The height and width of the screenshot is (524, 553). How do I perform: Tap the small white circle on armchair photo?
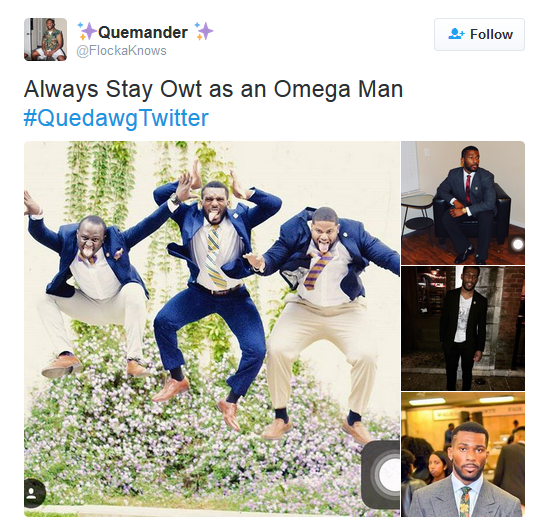(518, 244)
